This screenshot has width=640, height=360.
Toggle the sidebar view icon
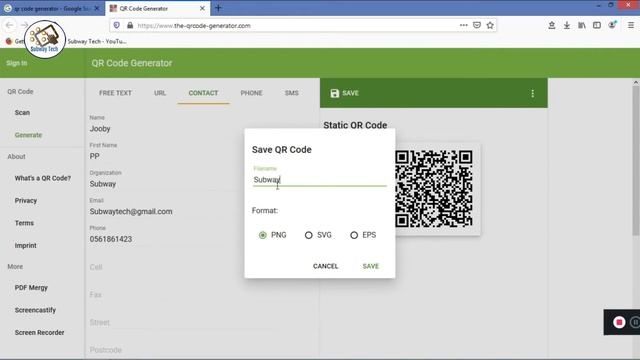[597, 25]
